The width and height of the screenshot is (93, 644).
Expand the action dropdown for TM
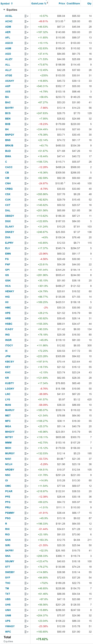(x=26, y=588)
